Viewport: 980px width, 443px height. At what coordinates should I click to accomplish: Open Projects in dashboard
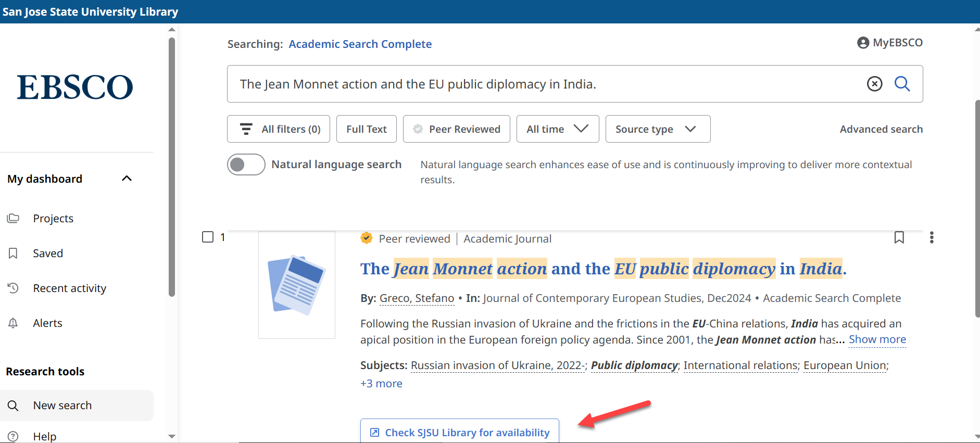tap(53, 219)
